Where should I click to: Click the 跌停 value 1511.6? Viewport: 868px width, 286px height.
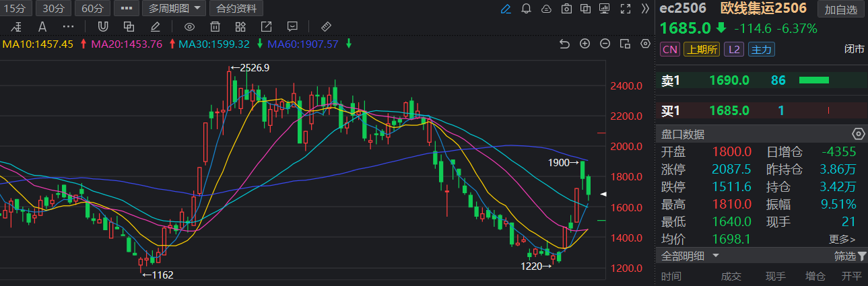732,186
